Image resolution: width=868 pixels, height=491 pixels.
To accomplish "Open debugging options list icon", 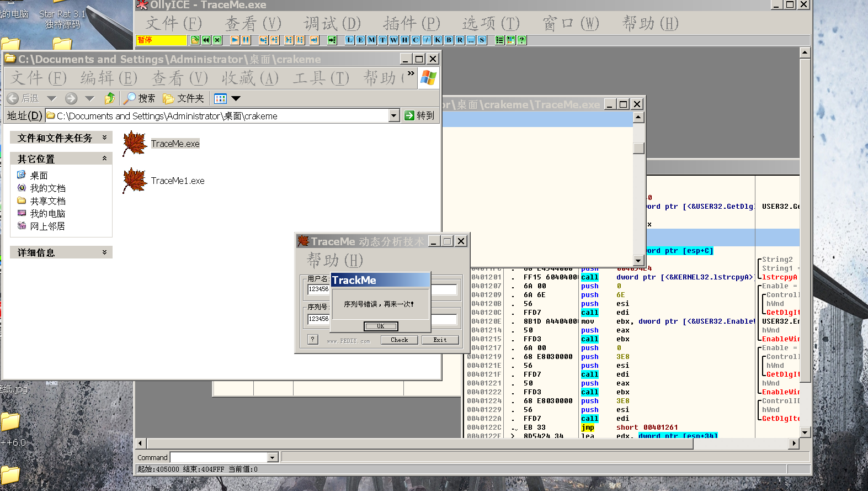I will pyautogui.click(x=499, y=40).
